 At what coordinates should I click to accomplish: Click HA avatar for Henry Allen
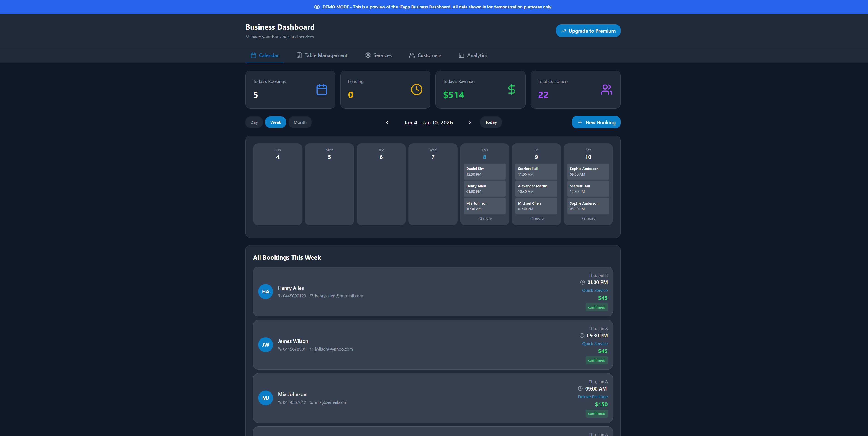(x=265, y=292)
